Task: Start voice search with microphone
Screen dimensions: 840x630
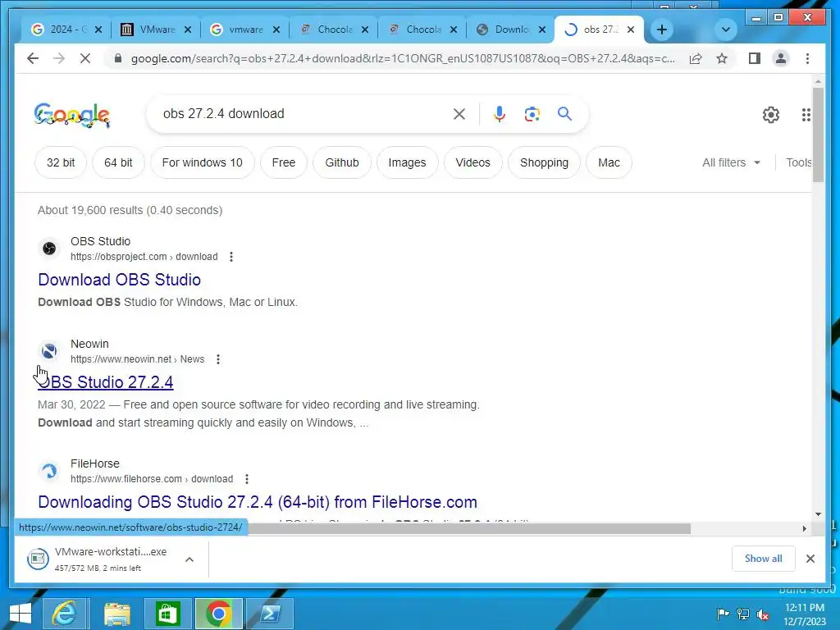Action: point(500,113)
